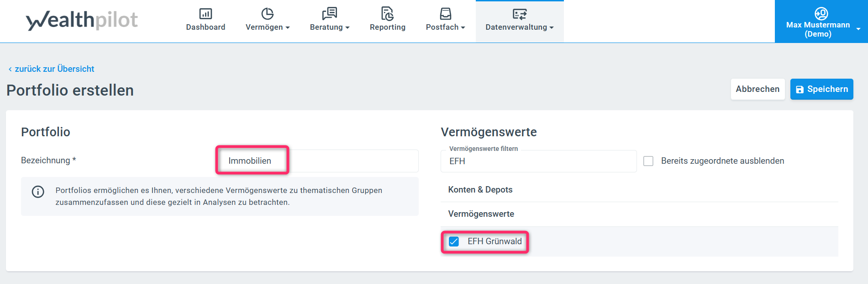Image resolution: width=868 pixels, height=284 pixels.
Task: Follow the zurück zur Übersicht link
Action: pyautogui.click(x=51, y=69)
